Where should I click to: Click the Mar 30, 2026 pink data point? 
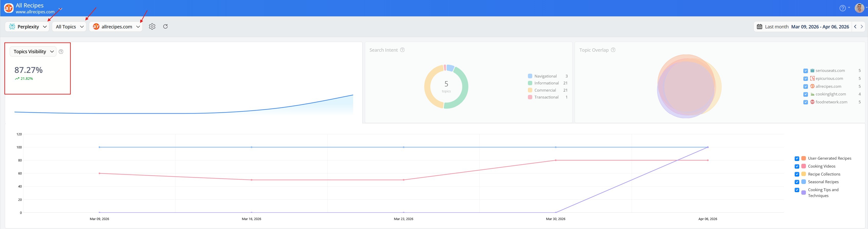556,160
